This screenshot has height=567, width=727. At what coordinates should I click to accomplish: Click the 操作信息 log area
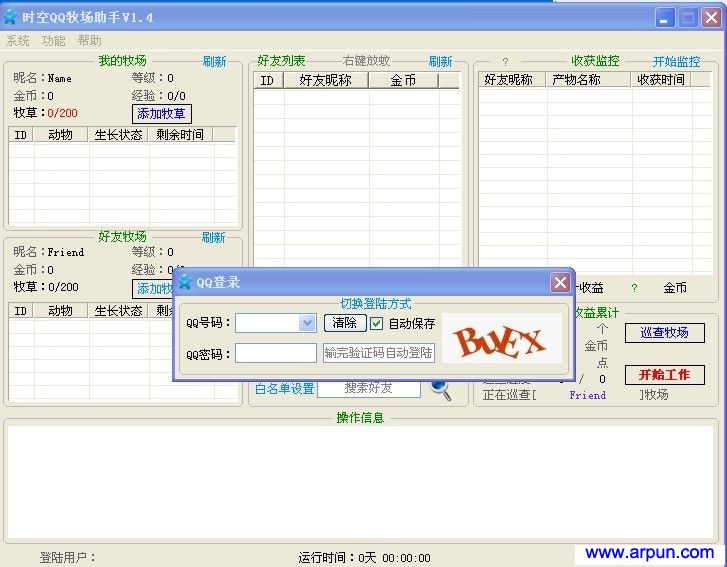click(x=360, y=482)
